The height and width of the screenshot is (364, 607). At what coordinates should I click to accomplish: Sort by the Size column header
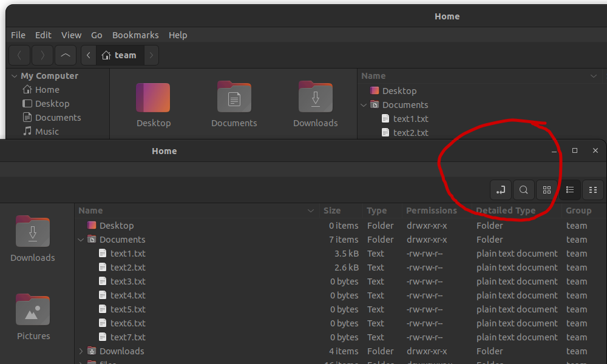[x=332, y=211]
